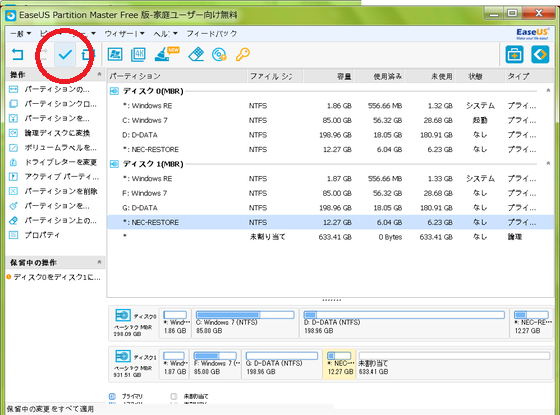Collapse the 操作 panel
Screen dimensions: 560x415
tap(99, 74)
